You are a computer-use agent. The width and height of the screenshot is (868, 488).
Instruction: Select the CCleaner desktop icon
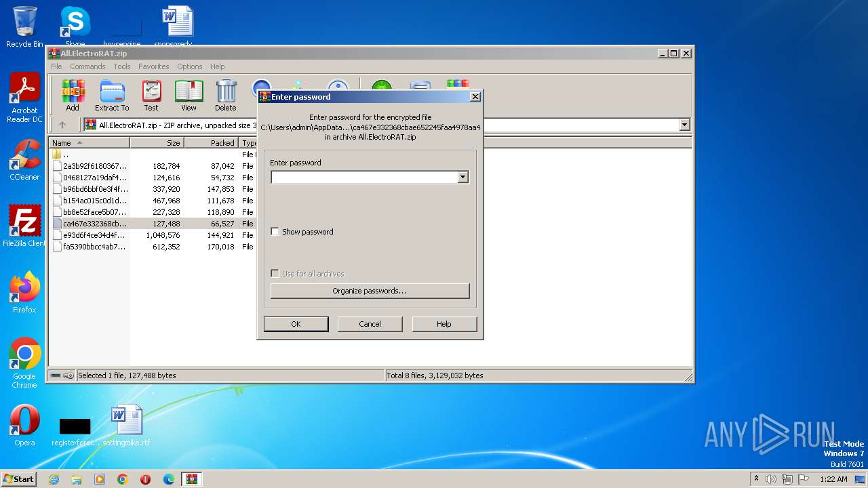(x=24, y=160)
